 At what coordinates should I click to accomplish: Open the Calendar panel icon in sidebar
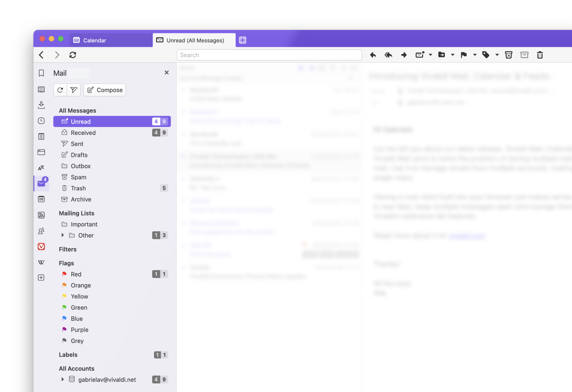[41, 199]
